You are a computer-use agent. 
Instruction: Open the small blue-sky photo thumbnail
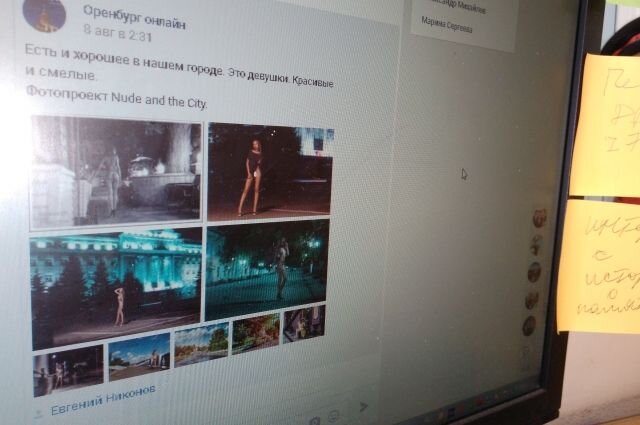(x=139, y=356)
